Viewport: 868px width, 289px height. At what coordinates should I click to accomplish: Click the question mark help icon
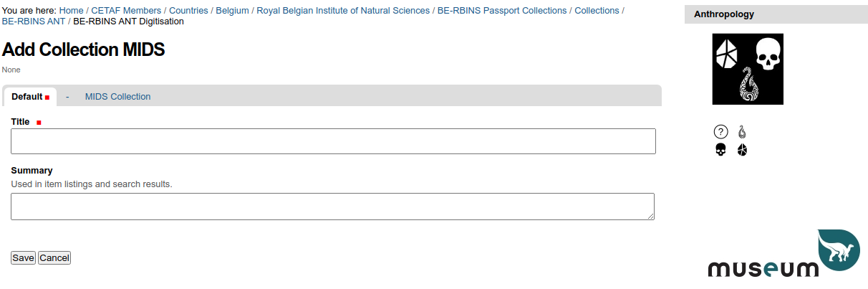(721, 132)
